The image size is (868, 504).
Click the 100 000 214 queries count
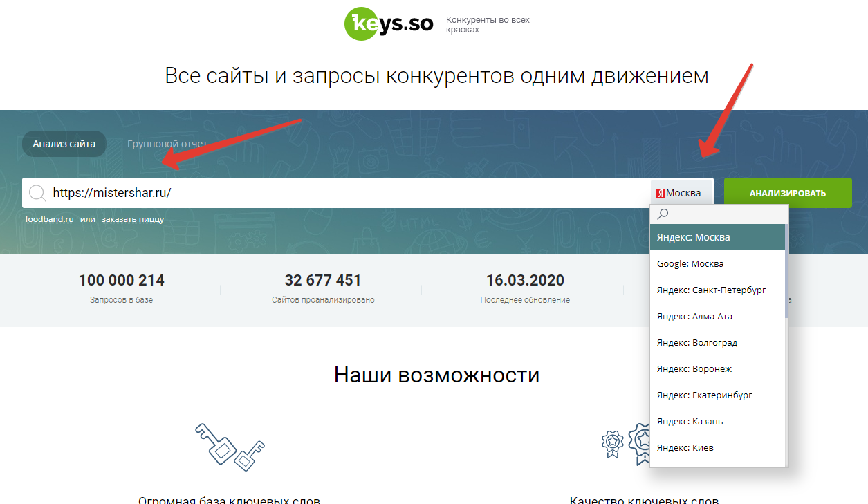[122, 280]
